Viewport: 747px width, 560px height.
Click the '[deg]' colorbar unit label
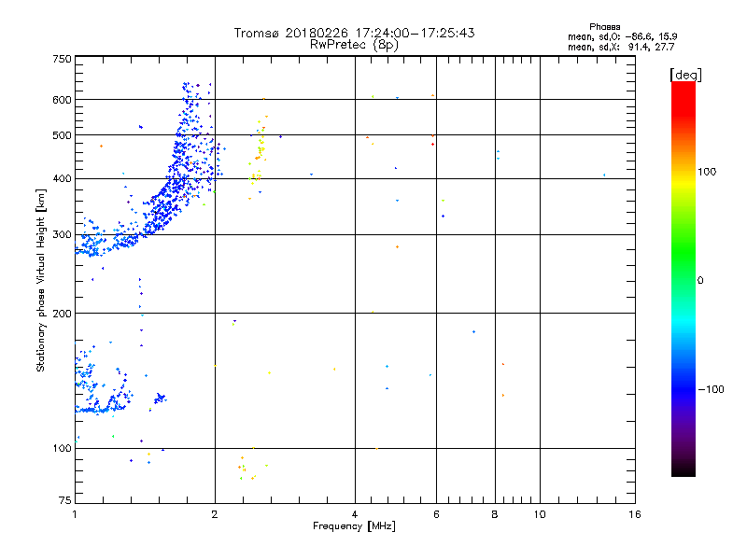(685, 75)
